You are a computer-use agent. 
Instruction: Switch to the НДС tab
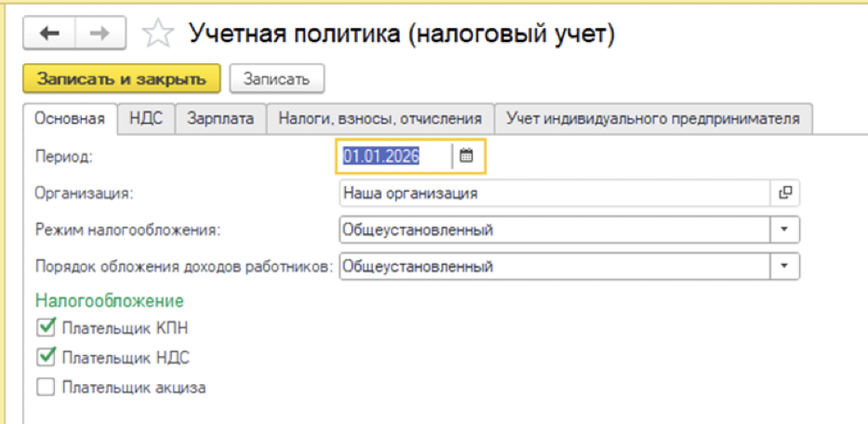(x=147, y=118)
